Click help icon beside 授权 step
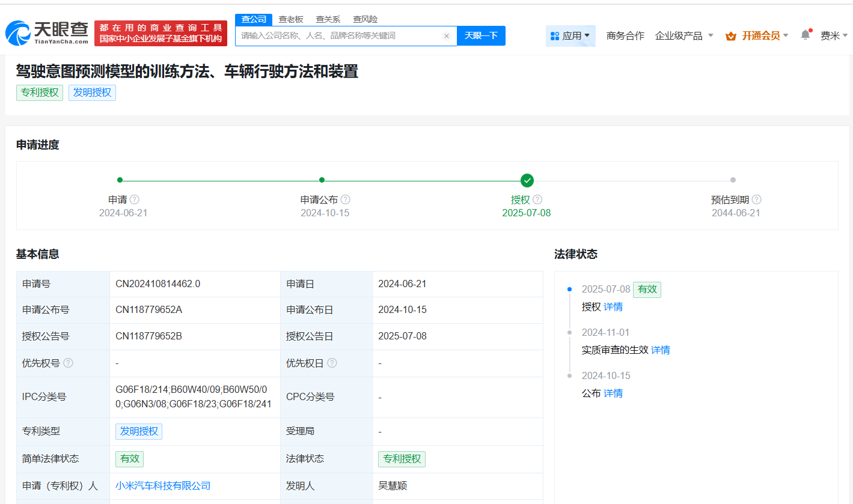 pos(537,199)
